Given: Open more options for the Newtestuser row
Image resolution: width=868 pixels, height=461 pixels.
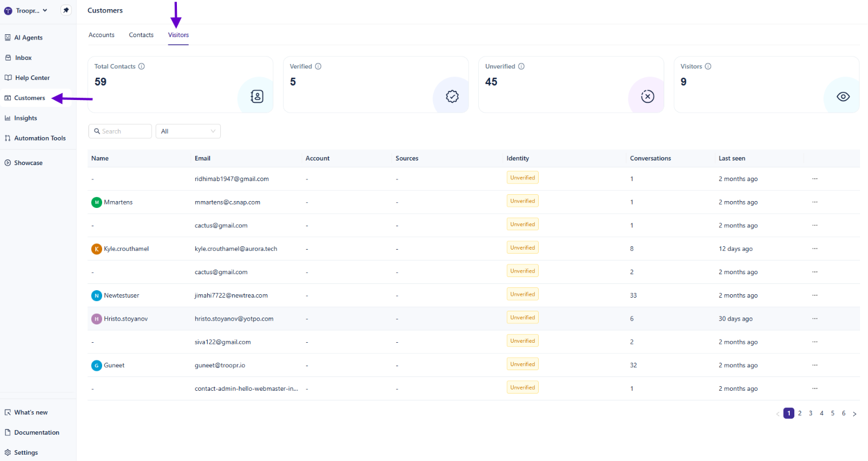Looking at the screenshot, I should tap(815, 295).
